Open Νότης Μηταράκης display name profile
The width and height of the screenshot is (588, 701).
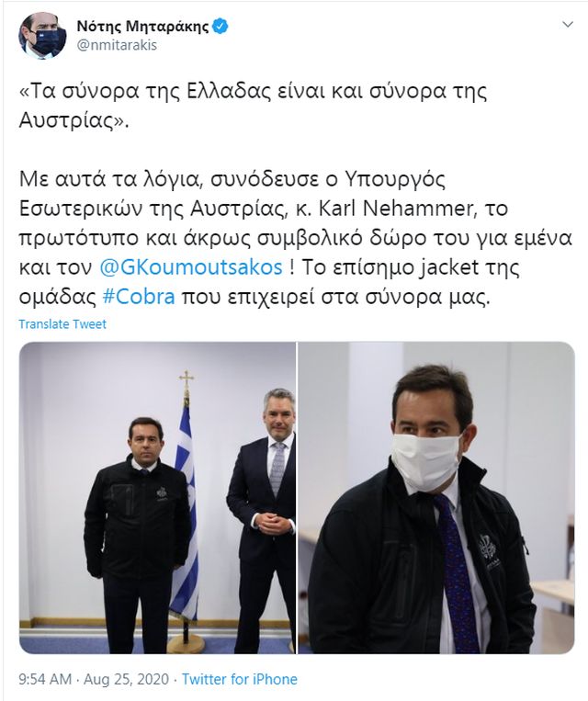click(x=142, y=27)
